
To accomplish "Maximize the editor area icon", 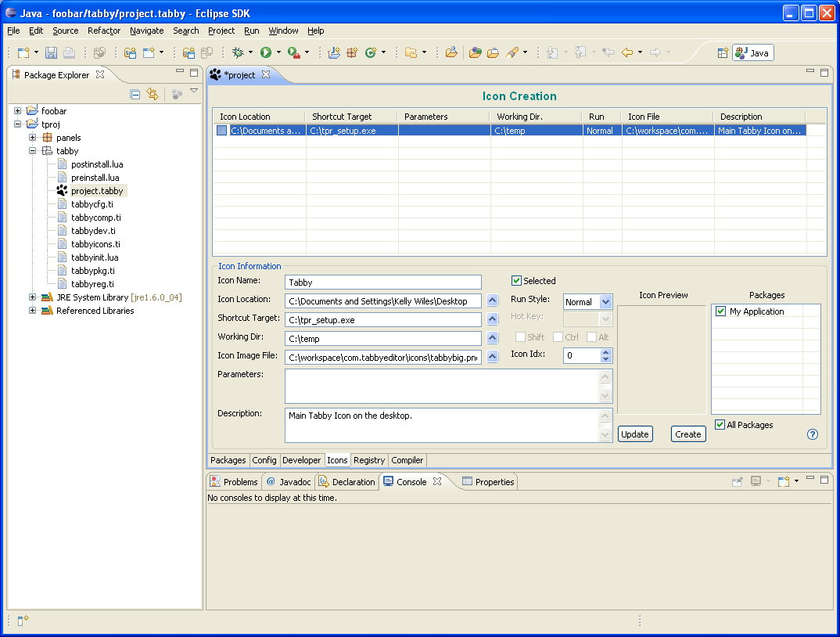I will [824, 72].
